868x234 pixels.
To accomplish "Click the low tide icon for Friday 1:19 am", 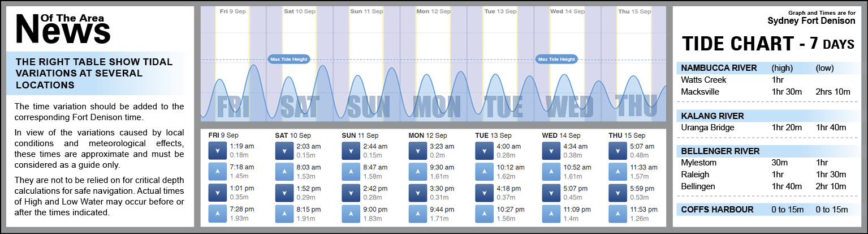I will (x=218, y=151).
